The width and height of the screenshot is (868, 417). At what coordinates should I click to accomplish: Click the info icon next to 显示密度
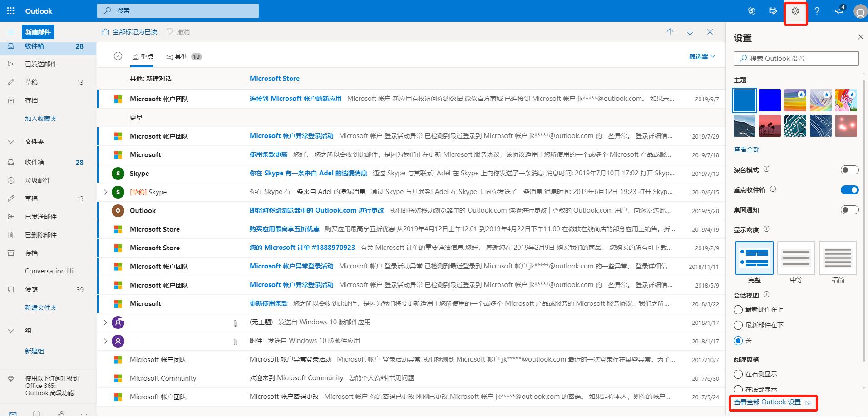pos(766,229)
